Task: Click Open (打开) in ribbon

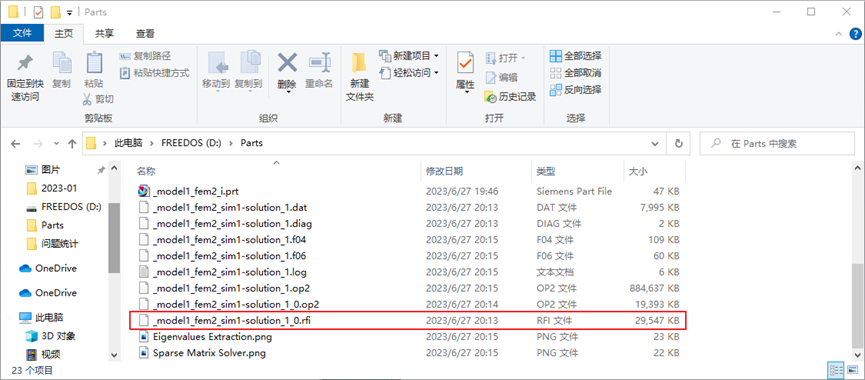Action: coord(505,58)
